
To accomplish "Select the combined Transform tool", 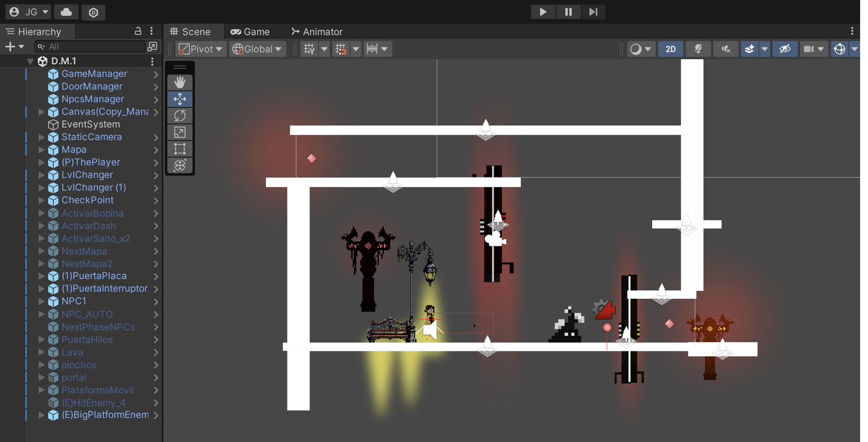I will [180, 165].
